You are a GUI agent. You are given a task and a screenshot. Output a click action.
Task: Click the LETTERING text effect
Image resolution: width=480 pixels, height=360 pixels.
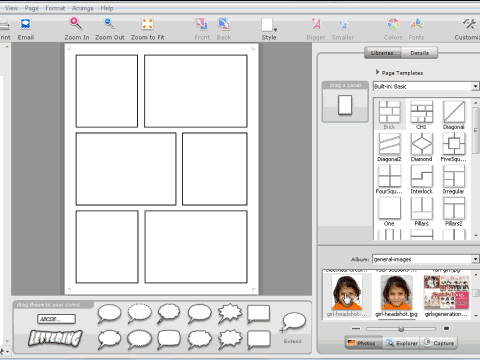pos(55,338)
